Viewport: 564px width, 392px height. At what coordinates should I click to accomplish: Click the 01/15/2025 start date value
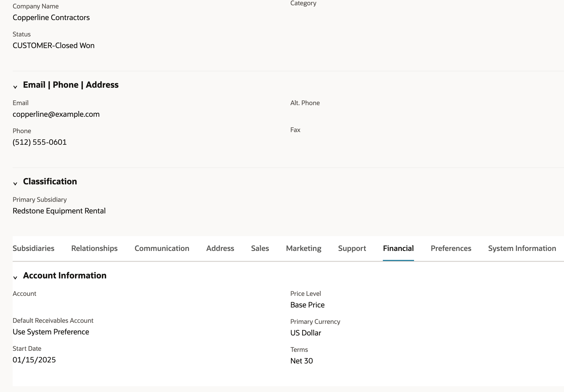click(x=34, y=360)
